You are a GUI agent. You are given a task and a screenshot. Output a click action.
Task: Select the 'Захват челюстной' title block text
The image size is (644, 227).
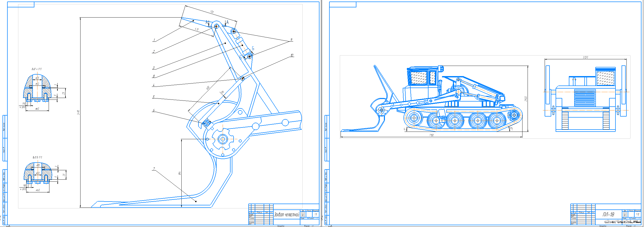point(286,215)
